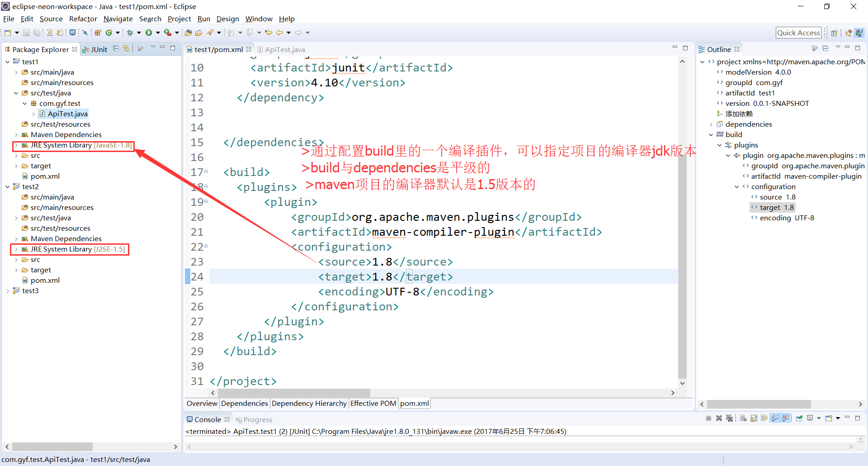Open the Refactor menu
This screenshot has height=466, width=868.
(x=83, y=19)
